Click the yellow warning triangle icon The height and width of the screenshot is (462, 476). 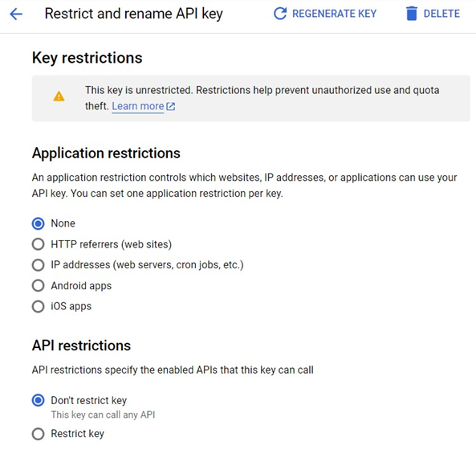(59, 96)
